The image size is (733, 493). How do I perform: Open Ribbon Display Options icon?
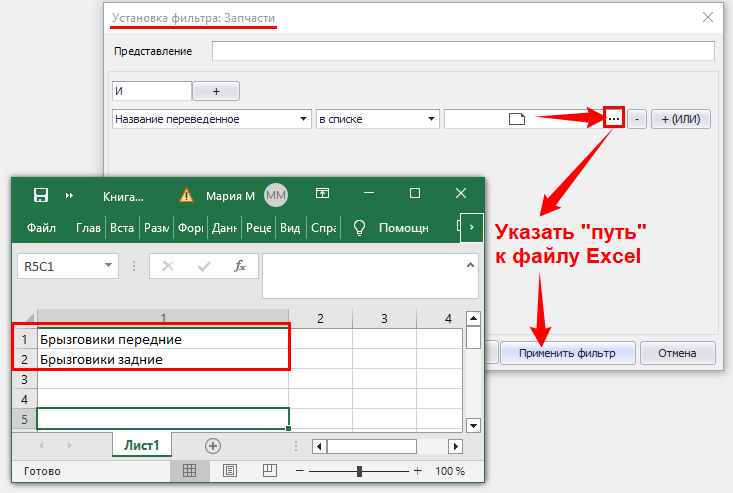(322, 195)
